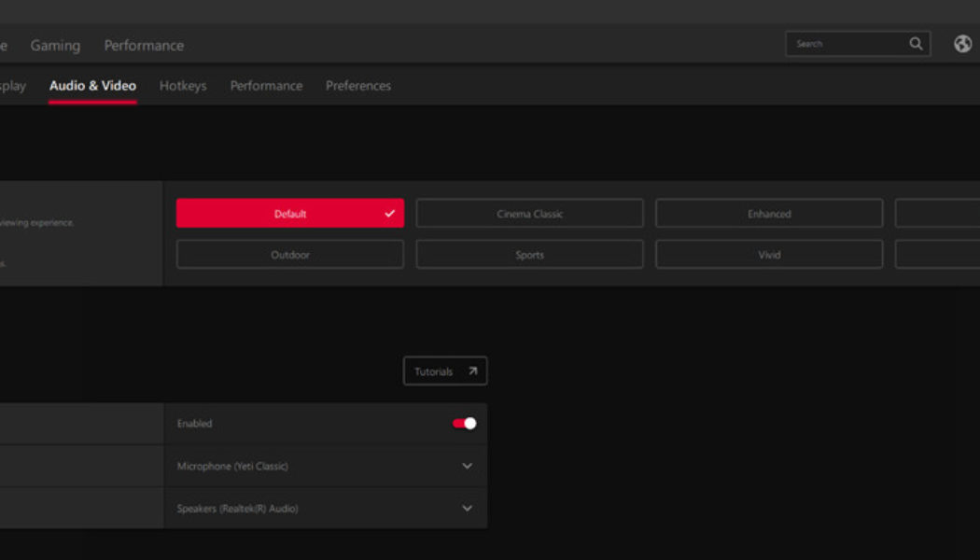Click the search magnifier icon
Image resolution: width=980 pixels, height=560 pixels.
915,43
